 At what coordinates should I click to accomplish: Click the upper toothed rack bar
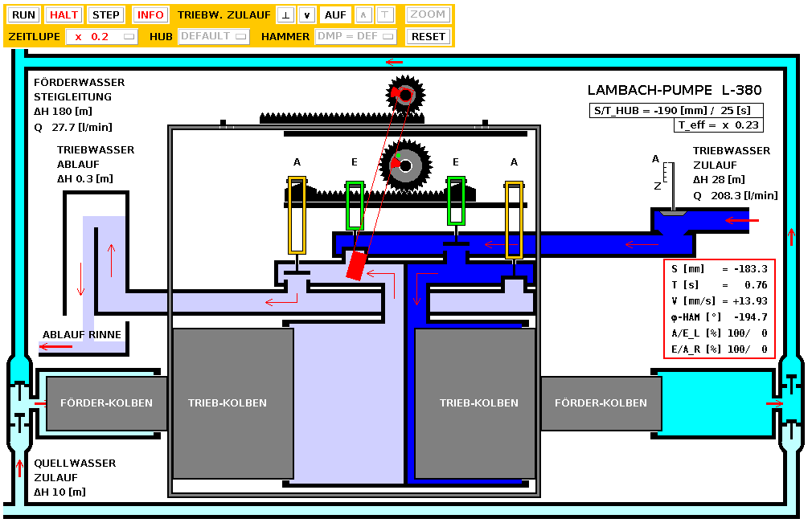342,118
